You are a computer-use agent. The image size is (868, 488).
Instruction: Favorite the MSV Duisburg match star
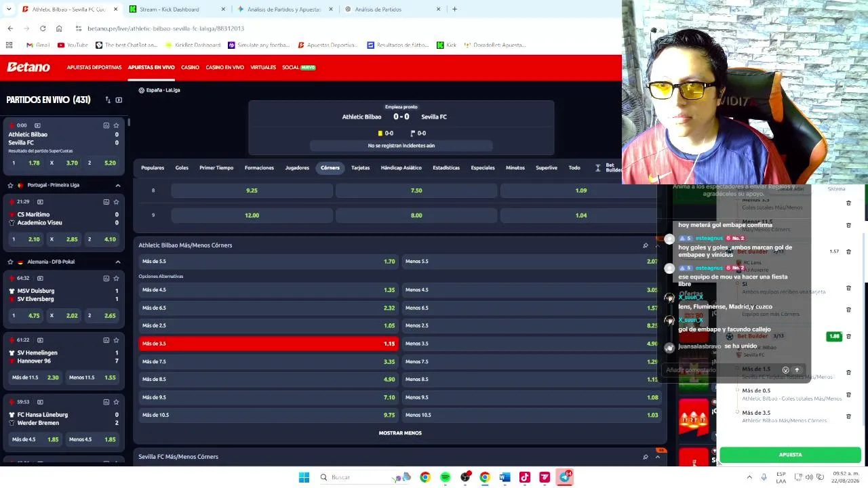tap(116, 278)
